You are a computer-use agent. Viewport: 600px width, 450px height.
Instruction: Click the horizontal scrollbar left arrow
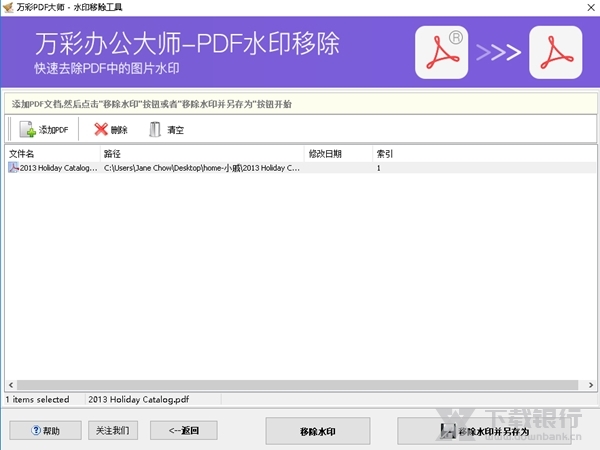[x=11, y=385]
